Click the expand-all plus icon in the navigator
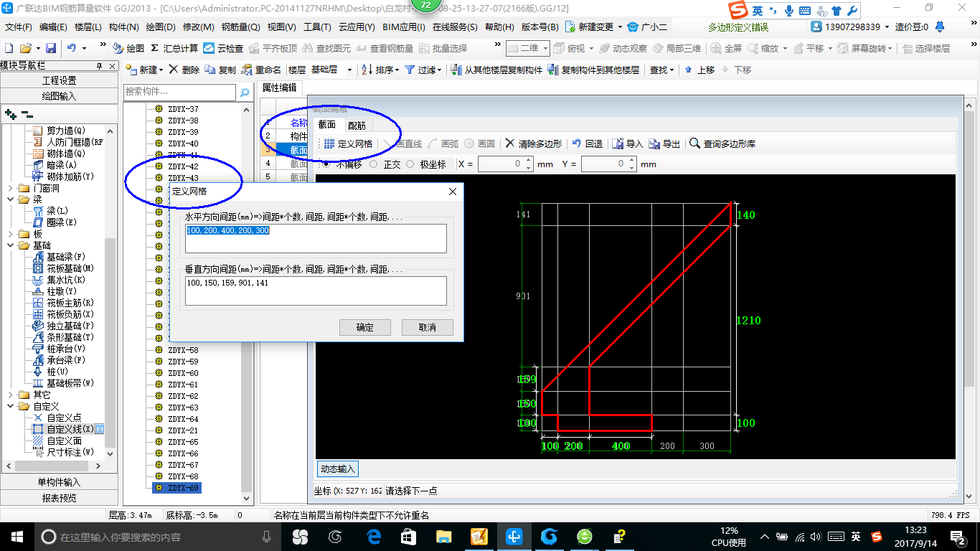The height and width of the screenshot is (551, 980). 11,113
